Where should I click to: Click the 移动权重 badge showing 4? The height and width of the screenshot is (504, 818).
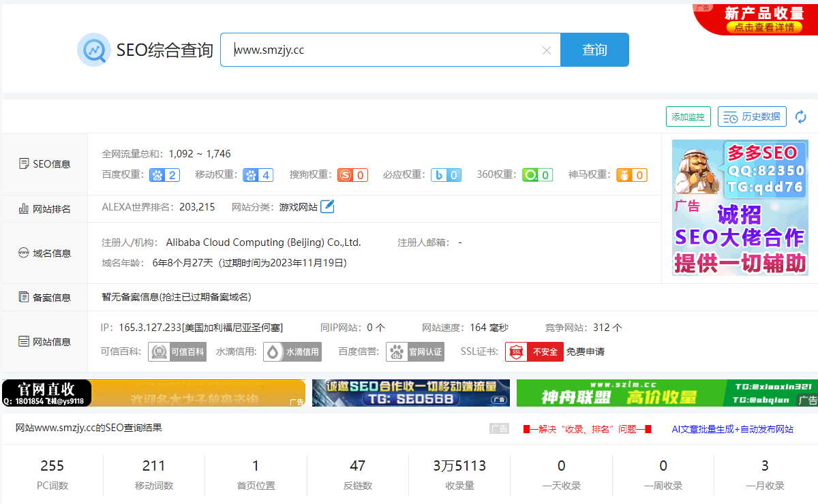tap(258, 175)
